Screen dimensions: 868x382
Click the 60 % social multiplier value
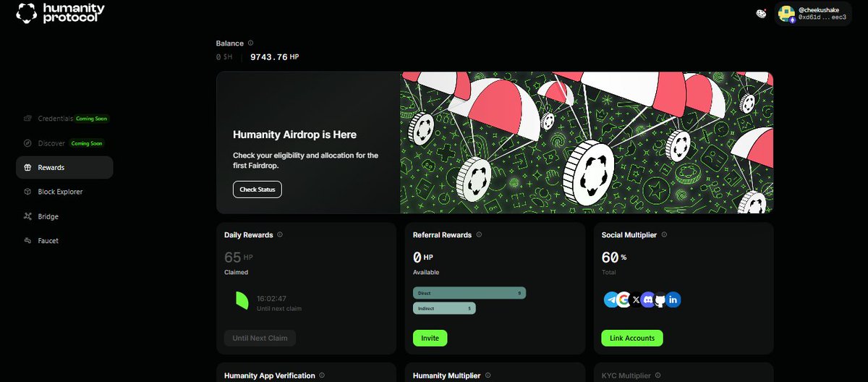pos(614,257)
